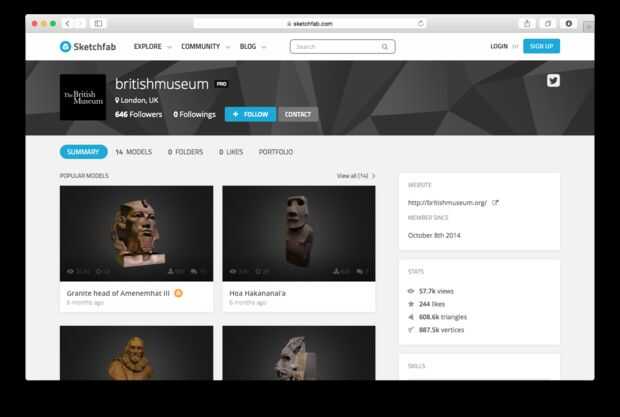Open the stone relief model thumbnail
Viewport: 620px width, 417px height.
[x=299, y=353]
